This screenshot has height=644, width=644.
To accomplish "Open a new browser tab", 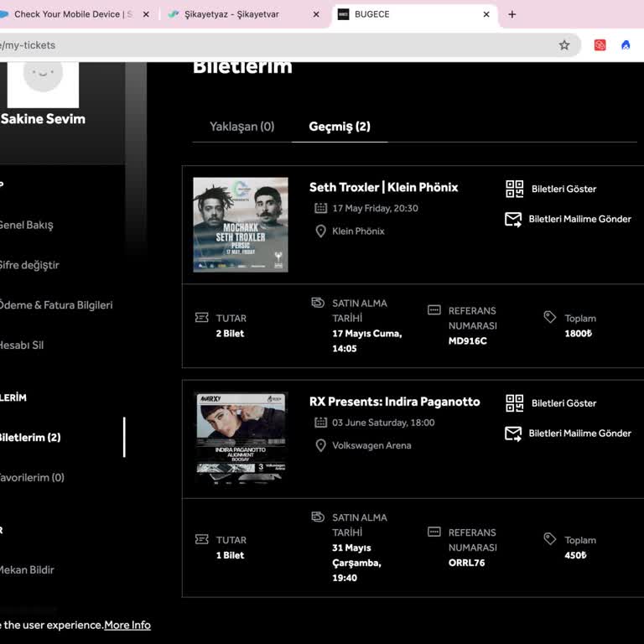I will click(512, 14).
